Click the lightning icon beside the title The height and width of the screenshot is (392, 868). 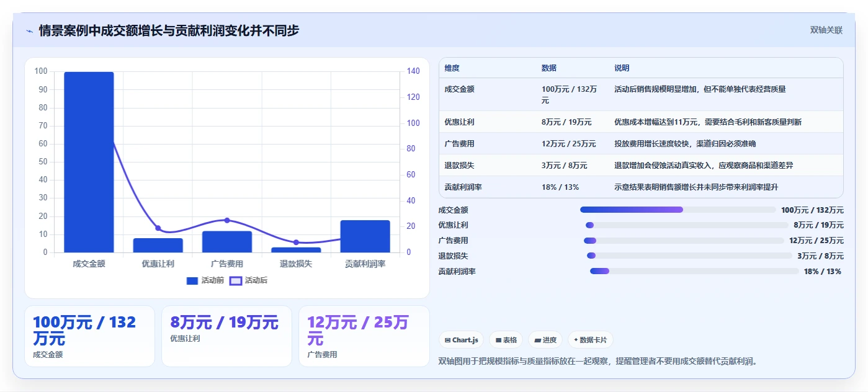tap(29, 30)
